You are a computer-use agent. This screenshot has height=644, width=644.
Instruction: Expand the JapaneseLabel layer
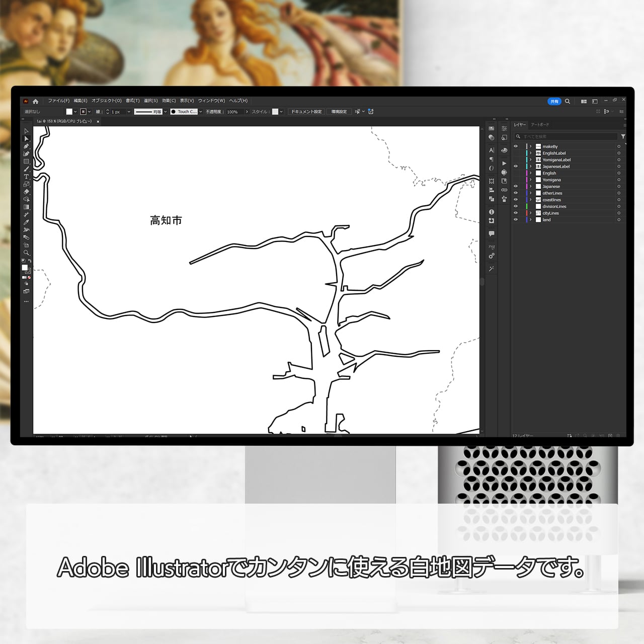pos(530,167)
